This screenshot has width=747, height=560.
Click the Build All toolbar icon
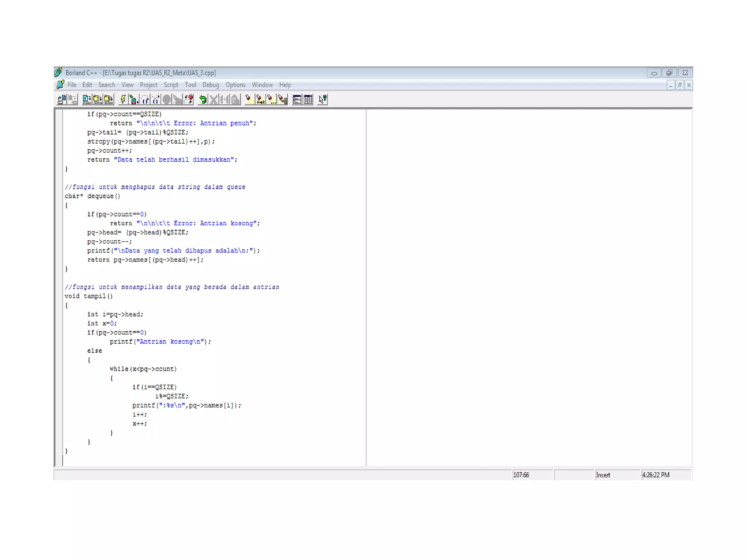coord(109,100)
